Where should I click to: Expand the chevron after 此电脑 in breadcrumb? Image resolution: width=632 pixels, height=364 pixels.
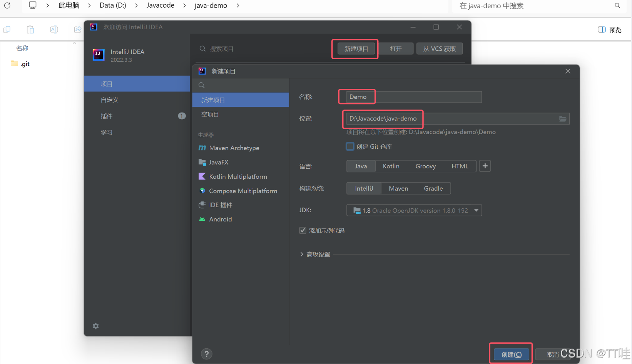click(89, 5)
